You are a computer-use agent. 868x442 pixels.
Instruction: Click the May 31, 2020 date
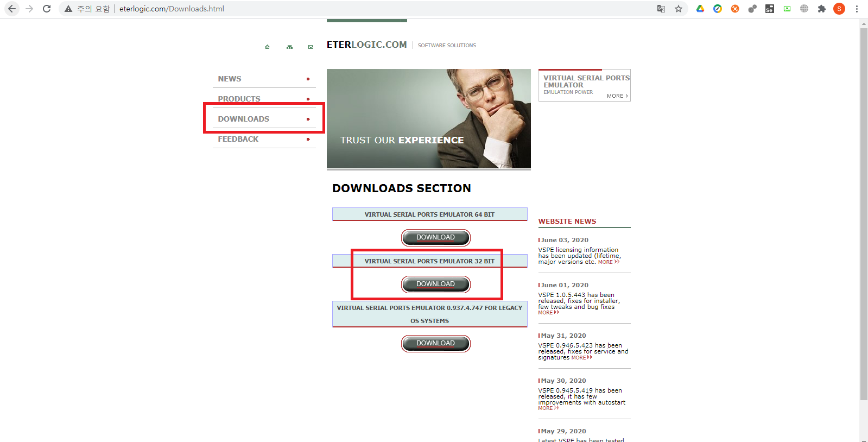tap(563, 336)
